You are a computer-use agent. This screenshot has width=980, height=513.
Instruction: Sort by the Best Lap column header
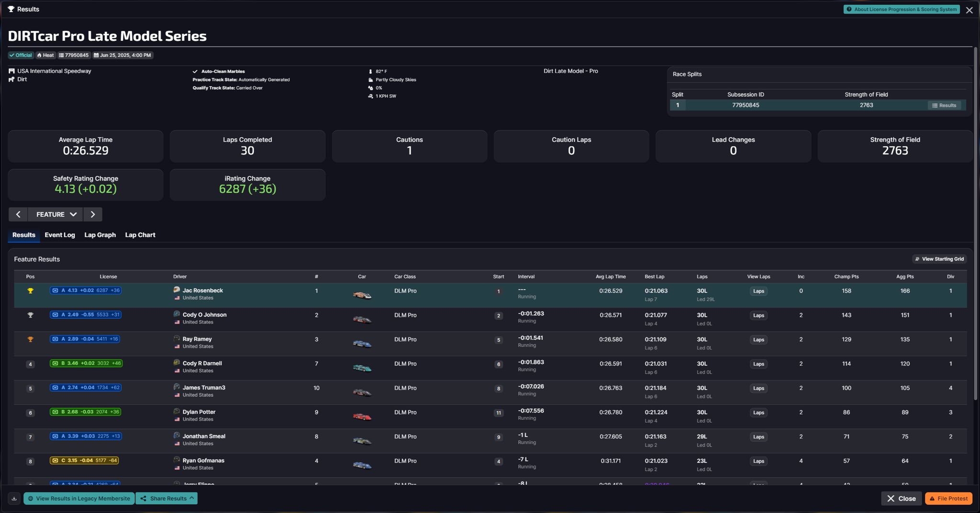point(654,277)
